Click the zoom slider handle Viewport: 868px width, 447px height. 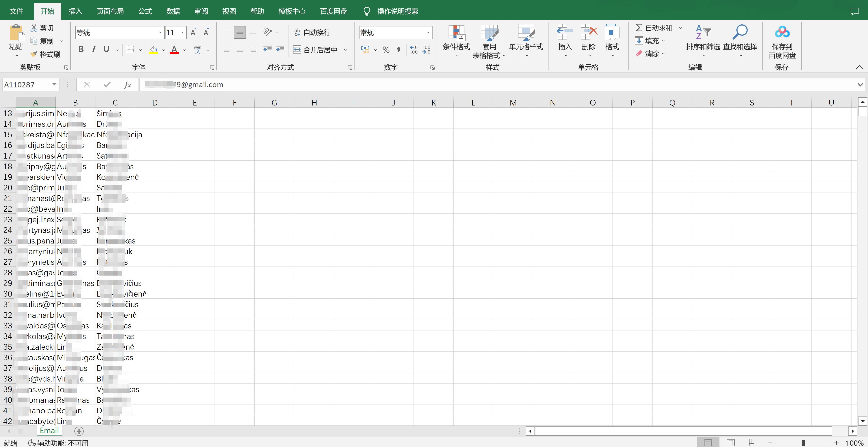(x=803, y=443)
